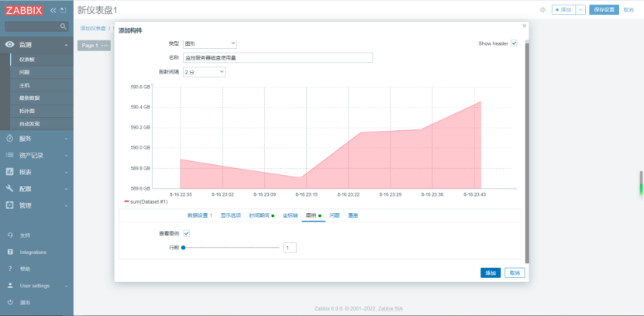Expand the 配置 menu section
This screenshot has height=316, width=644.
tap(66, 189)
